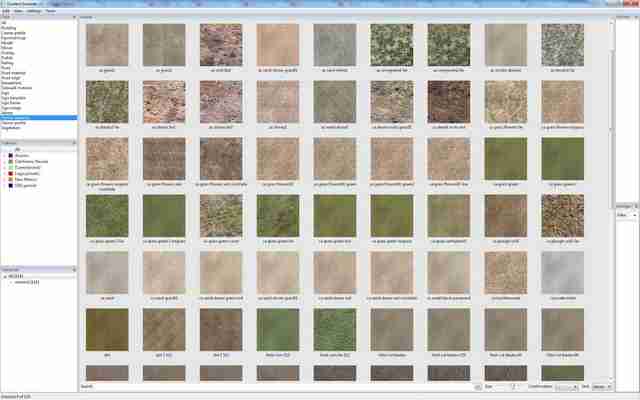
Task: Click the California-Nevada color swatch
Action: 11,162
